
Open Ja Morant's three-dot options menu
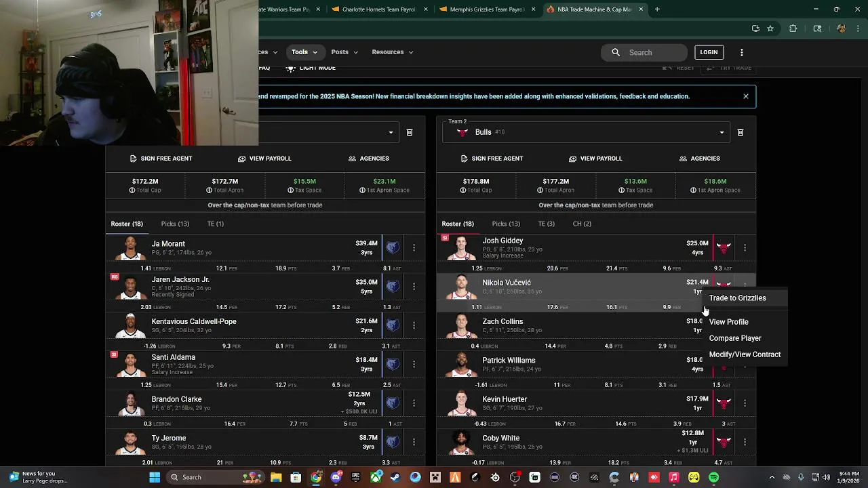(x=414, y=247)
